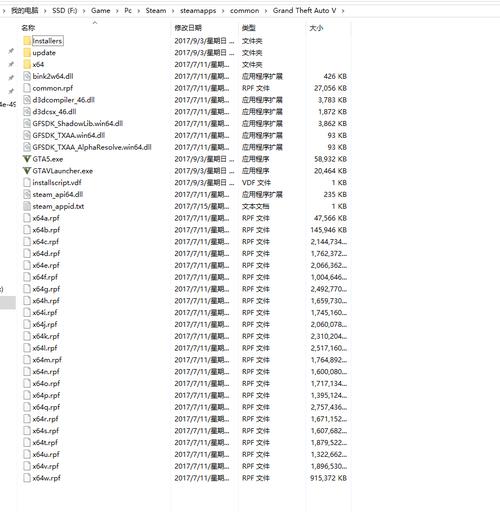
Task: Go to Steam folder in the address bar
Action: click(x=156, y=11)
